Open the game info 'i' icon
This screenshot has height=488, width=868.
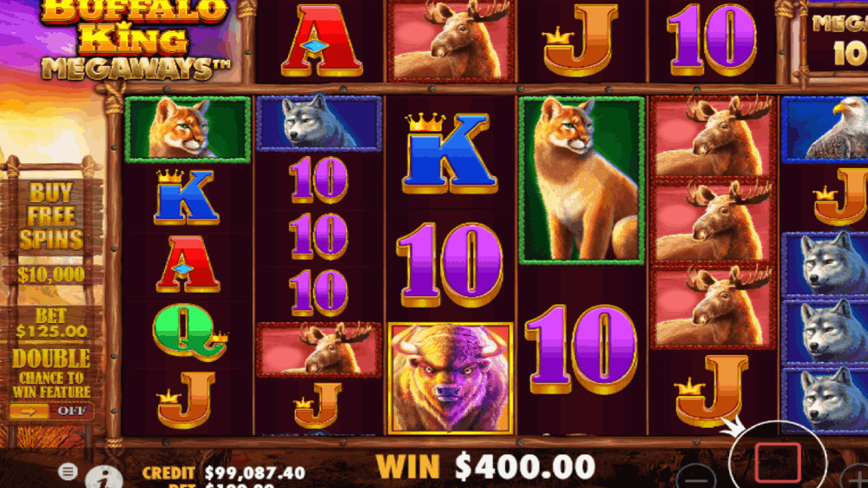tap(103, 477)
